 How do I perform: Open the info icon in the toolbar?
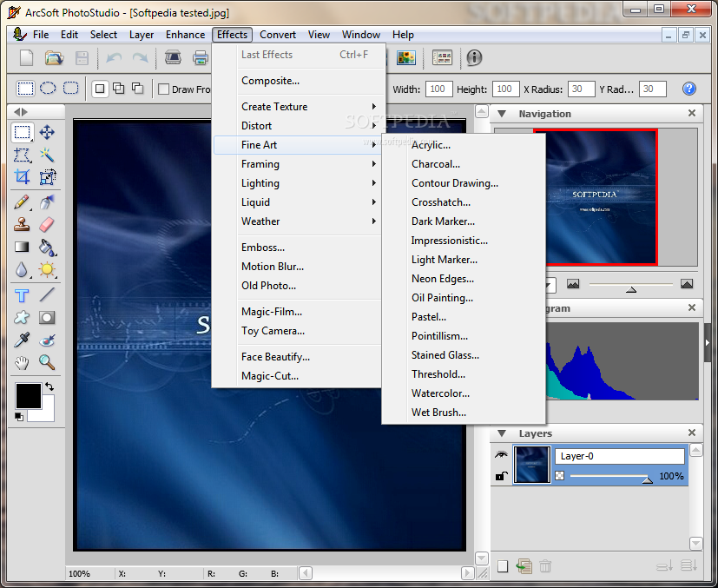[474, 57]
